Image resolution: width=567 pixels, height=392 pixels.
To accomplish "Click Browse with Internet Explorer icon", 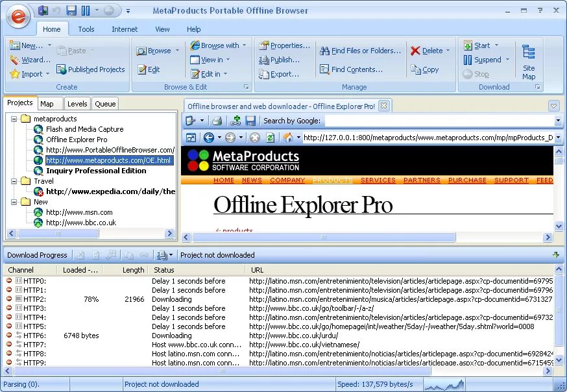I will tap(195, 45).
